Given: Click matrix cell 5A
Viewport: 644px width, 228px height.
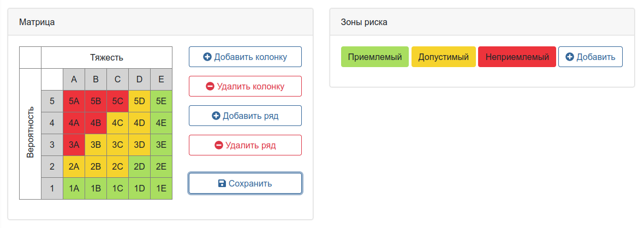Looking at the screenshot, I should point(74,101).
